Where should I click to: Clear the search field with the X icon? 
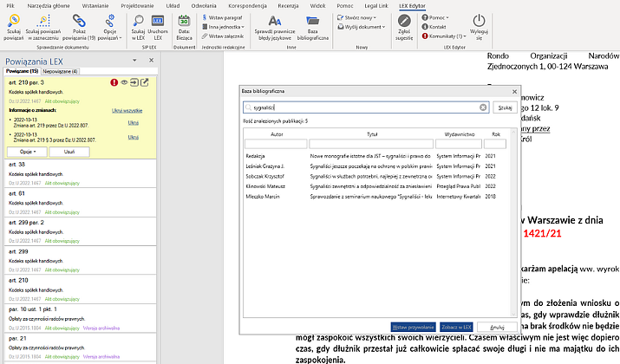[483, 107]
